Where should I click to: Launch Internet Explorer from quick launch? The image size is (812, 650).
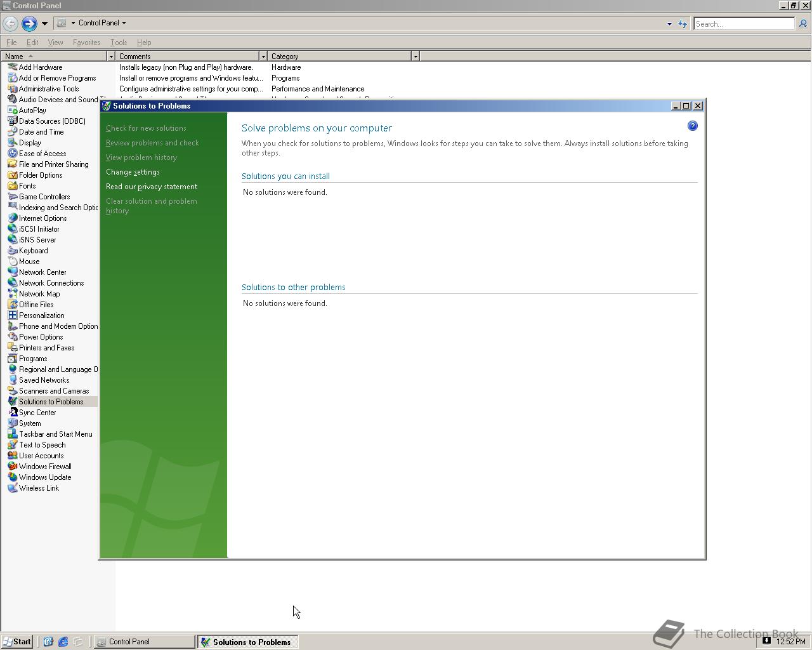click(x=63, y=642)
